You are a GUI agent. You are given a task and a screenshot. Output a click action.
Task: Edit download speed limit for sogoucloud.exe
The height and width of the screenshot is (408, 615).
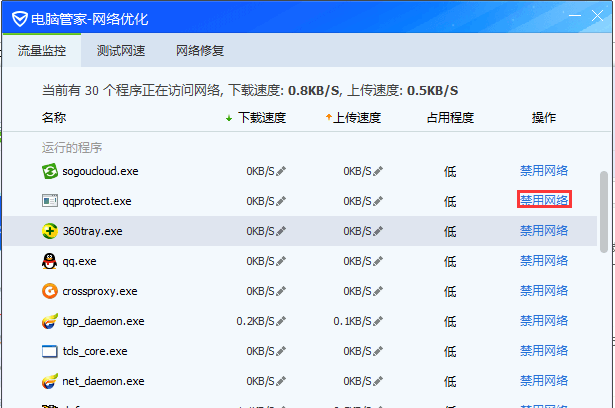[281, 171]
